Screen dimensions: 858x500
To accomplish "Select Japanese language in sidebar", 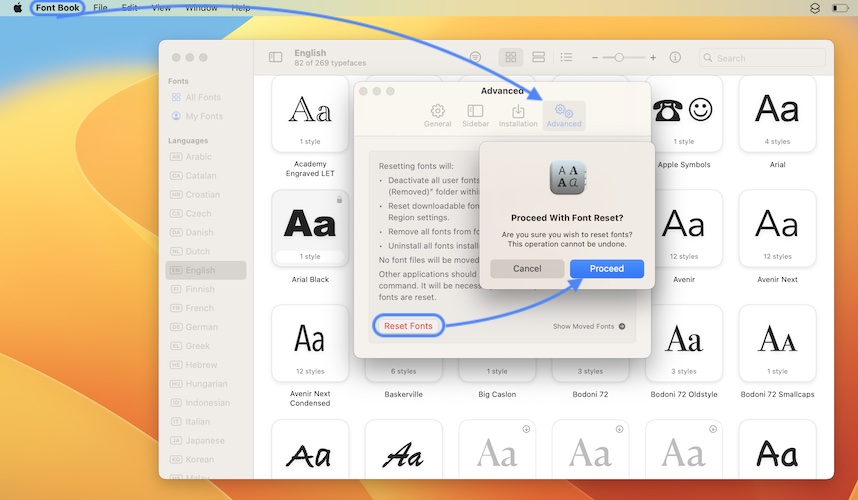I will point(206,440).
